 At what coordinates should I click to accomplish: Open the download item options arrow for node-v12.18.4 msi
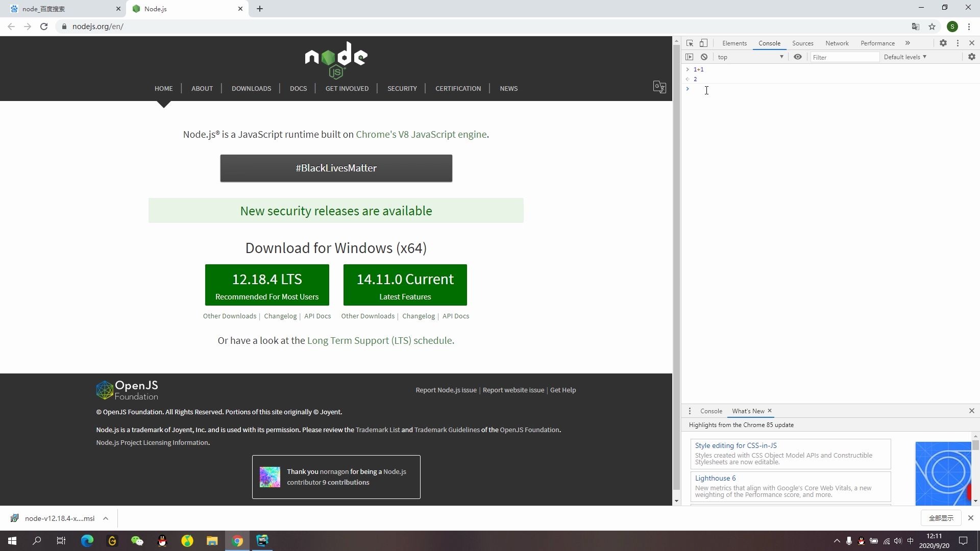pos(106,518)
